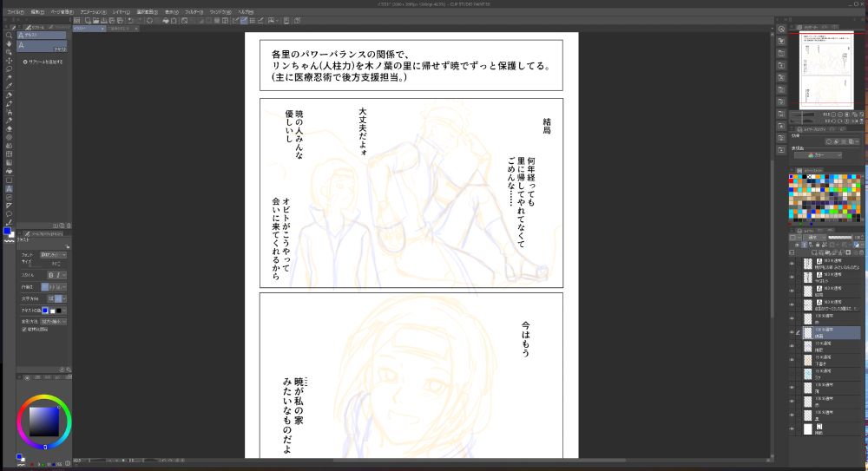The width and height of the screenshot is (868, 471).
Task: Toggle Bold text style
Action: tap(51, 275)
